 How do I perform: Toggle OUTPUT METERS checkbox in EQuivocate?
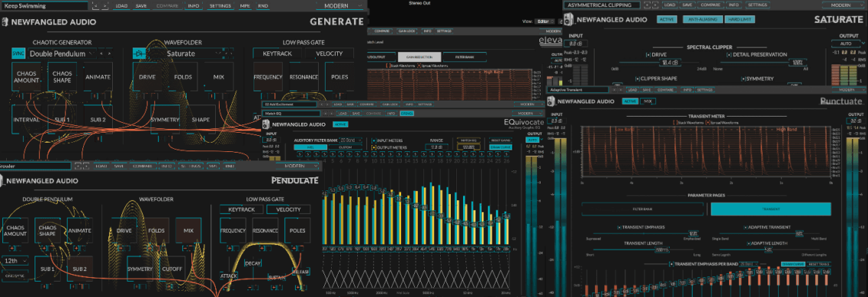[373, 147]
